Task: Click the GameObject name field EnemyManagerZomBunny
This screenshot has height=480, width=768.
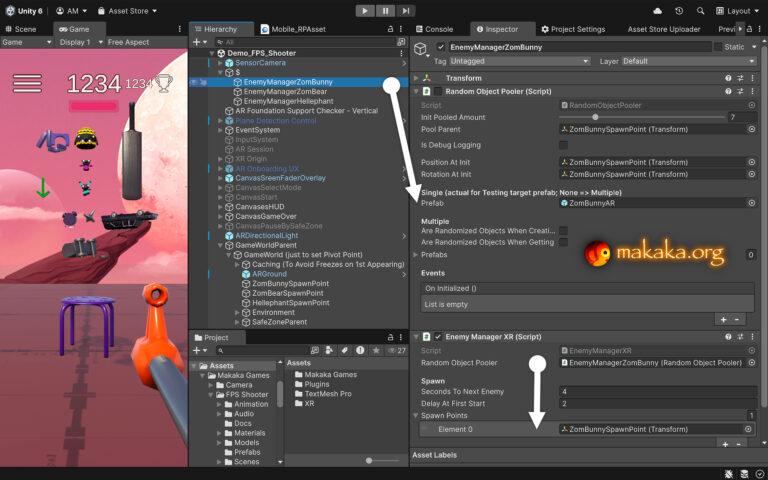Action: (580, 47)
